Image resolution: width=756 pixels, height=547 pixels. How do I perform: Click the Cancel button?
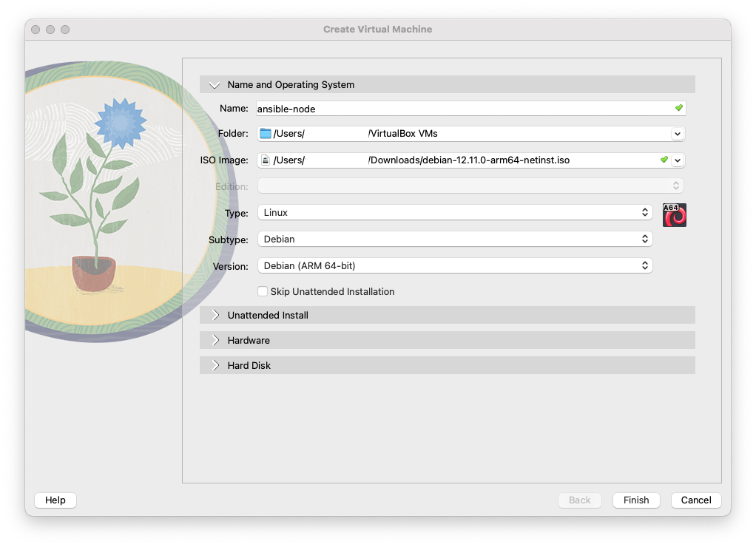click(x=696, y=500)
